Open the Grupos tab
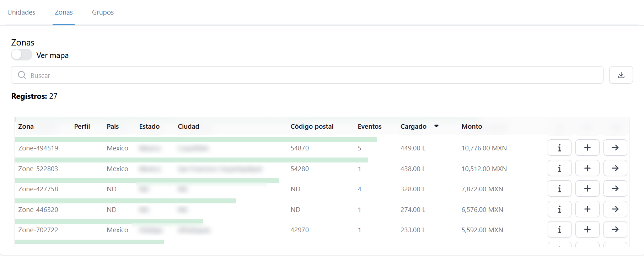 point(103,12)
